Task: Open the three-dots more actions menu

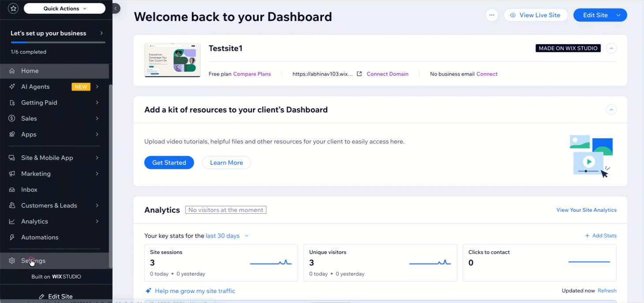Action: click(x=492, y=15)
